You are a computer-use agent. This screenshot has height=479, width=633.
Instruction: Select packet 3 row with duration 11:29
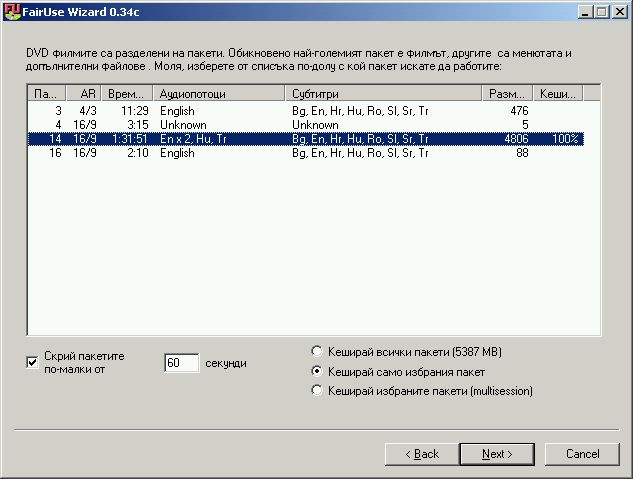[x=306, y=111]
